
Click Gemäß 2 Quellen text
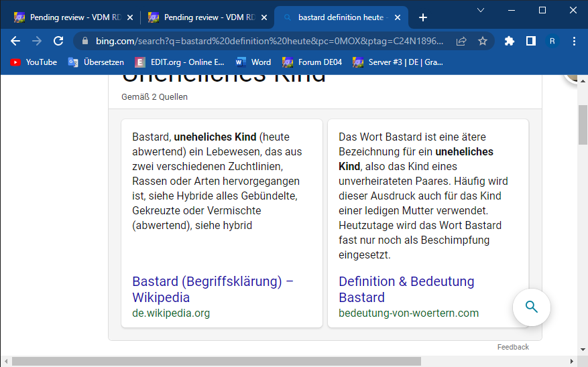(154, 97)
